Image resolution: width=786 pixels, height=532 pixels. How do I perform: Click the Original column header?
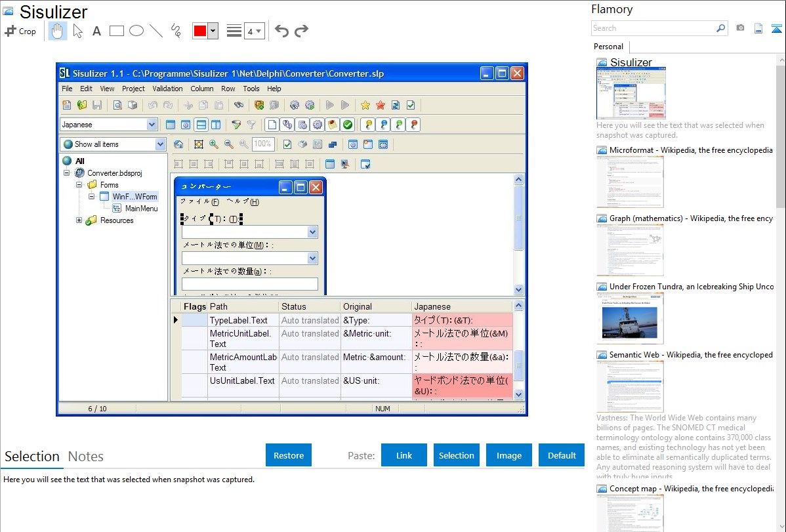(376, 306)
